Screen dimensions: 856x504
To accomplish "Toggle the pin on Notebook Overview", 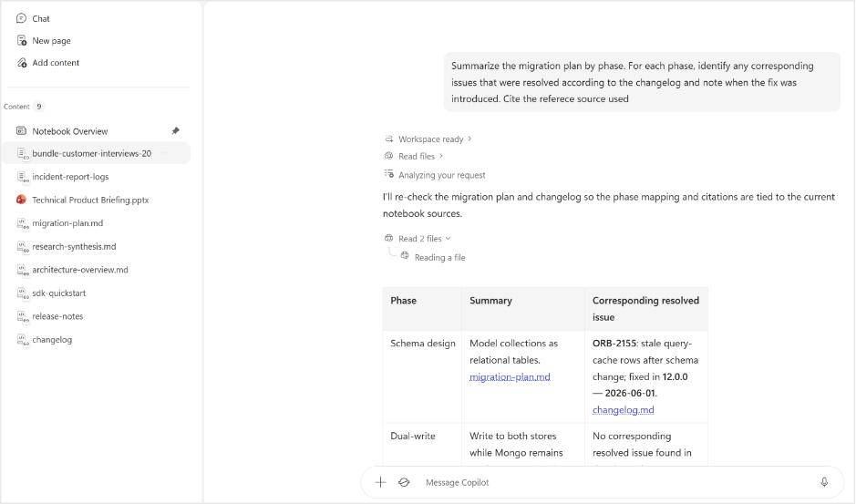I will pos(175,131).
